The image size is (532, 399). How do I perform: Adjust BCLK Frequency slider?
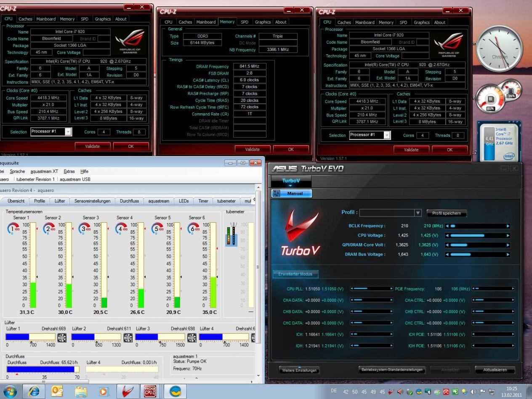(x=478, y=226)
